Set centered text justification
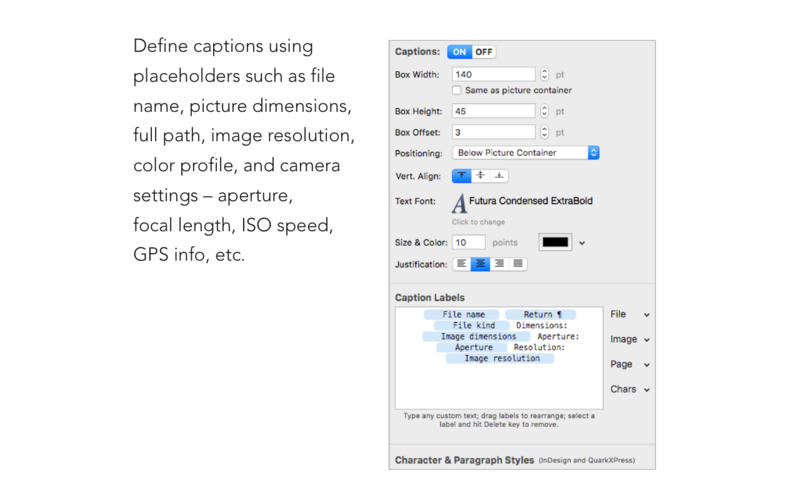800x500 pixels. (480, 264)
